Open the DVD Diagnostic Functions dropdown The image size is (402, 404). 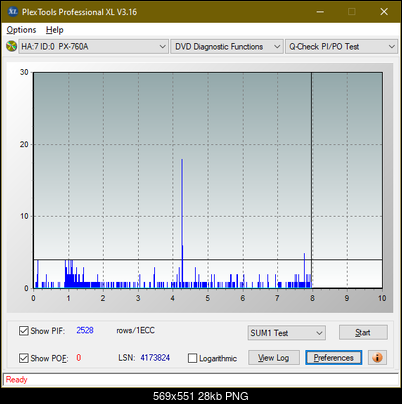pyautogui.click(x=227, y=46)
